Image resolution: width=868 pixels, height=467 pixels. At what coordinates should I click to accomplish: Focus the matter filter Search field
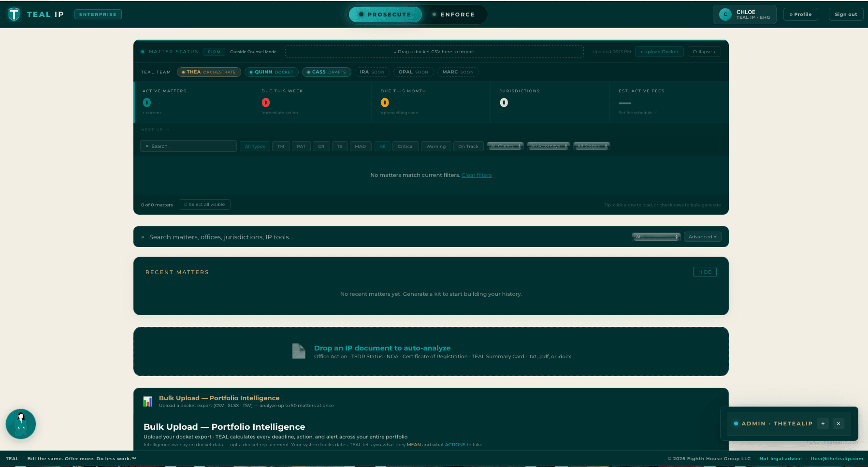pos(188,146)
